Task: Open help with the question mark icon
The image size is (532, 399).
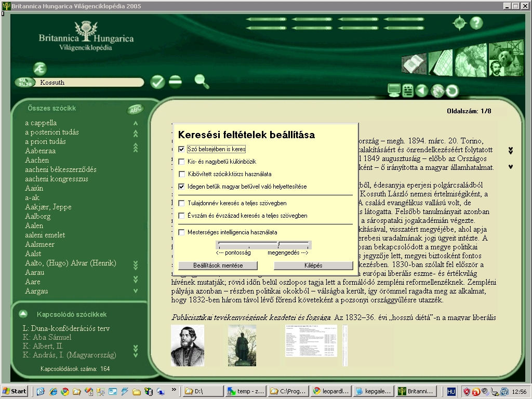Action: point(476,23)
